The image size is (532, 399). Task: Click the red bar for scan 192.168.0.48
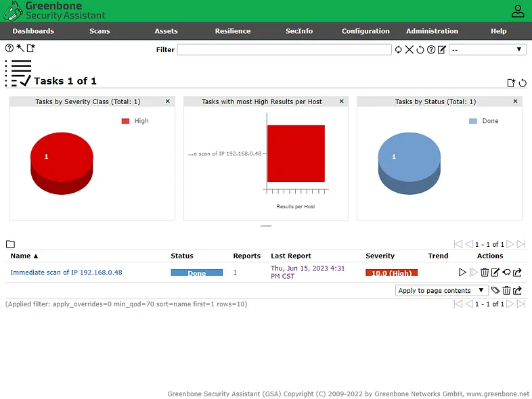[296, 154]
